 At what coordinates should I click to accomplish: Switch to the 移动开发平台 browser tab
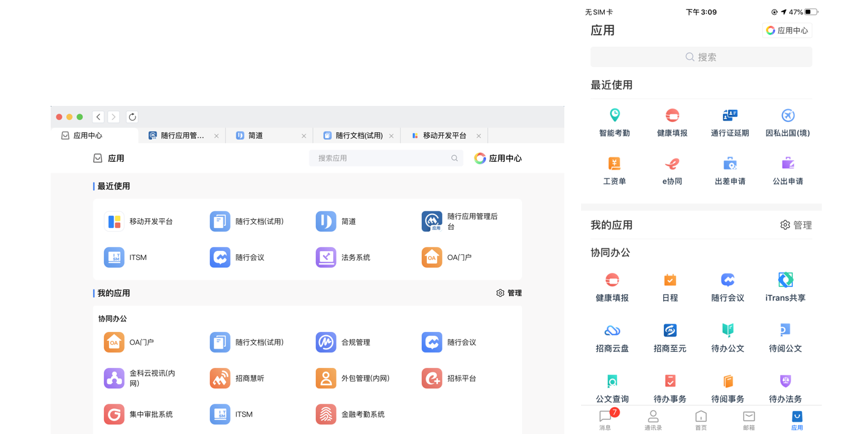pos(443,135)
